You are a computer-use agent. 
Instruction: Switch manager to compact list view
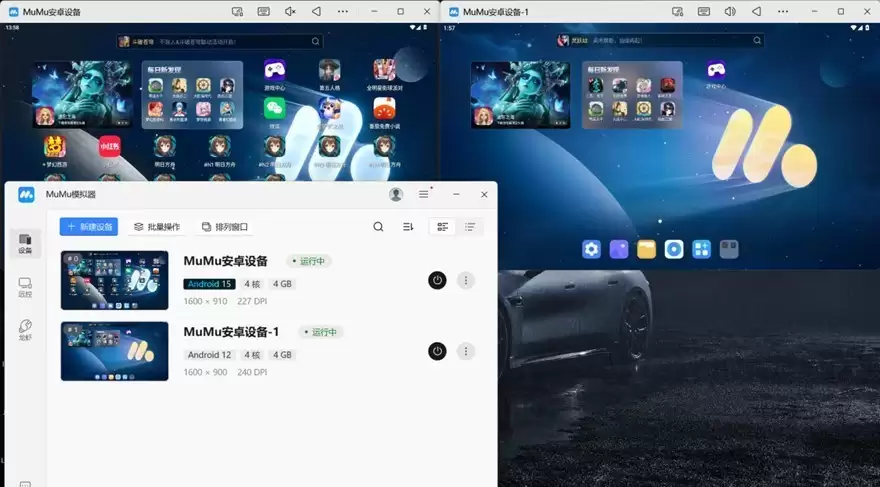(x=470, y=227)
